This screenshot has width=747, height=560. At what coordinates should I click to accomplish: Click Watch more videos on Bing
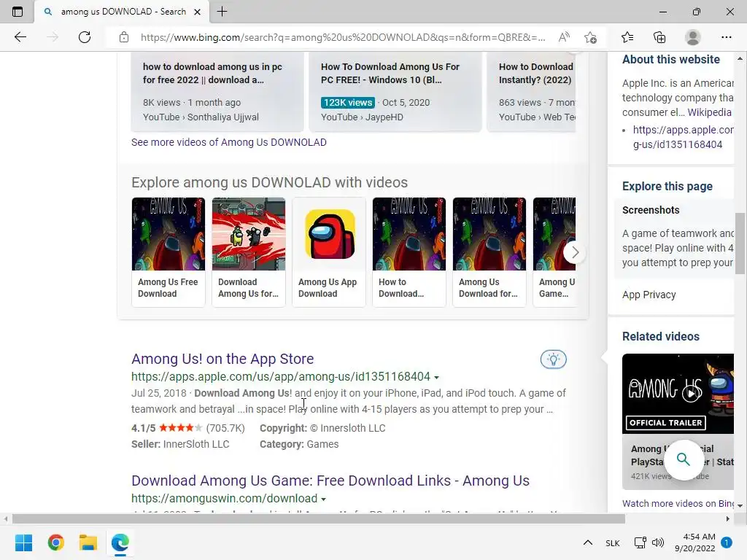(x=678, y=503)
